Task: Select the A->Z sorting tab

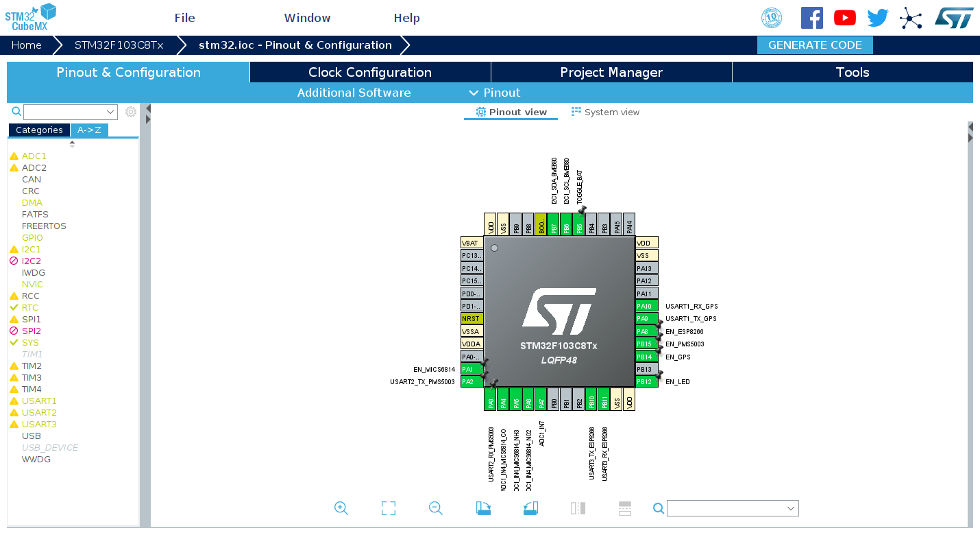Action: [89, 130]
